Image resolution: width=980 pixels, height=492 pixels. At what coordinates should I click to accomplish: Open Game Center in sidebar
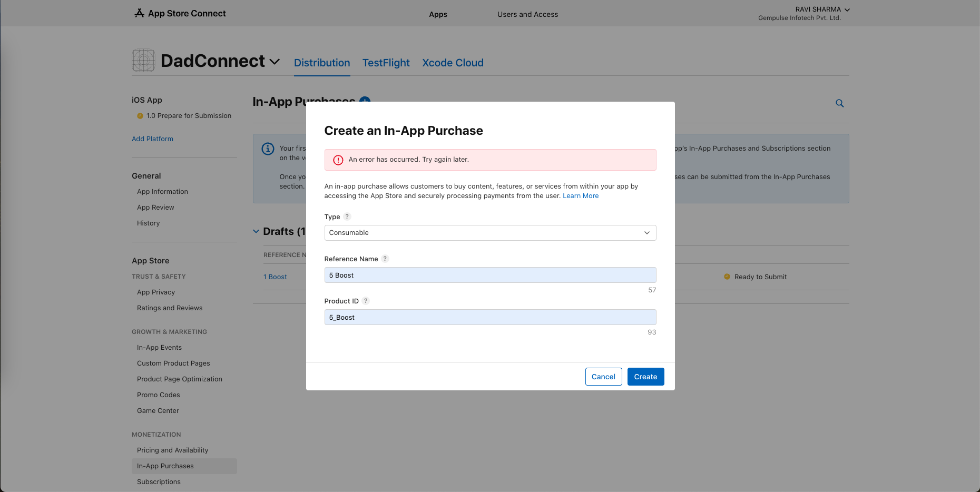pos(158,411)
